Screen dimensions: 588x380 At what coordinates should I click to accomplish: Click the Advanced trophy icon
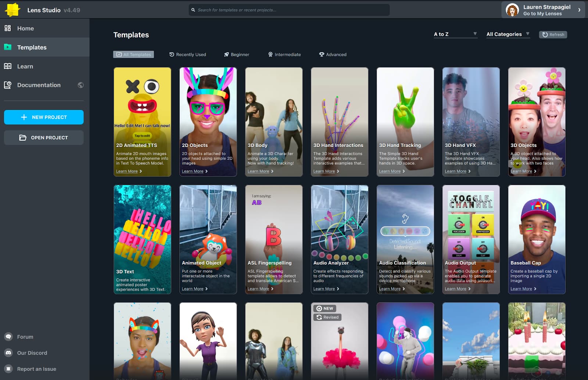tap(322, 54)
